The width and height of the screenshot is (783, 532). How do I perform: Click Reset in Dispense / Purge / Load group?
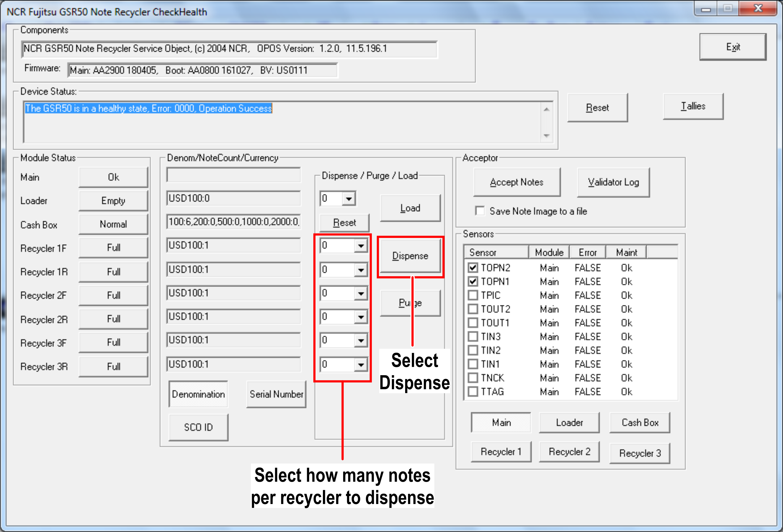tap(344, 223)
